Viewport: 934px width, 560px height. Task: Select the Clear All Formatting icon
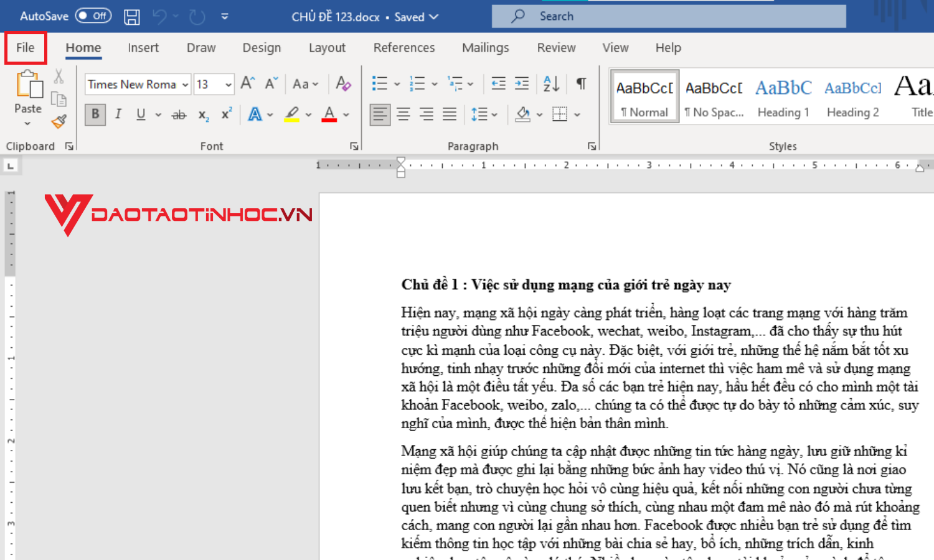(x=343, y=83)
